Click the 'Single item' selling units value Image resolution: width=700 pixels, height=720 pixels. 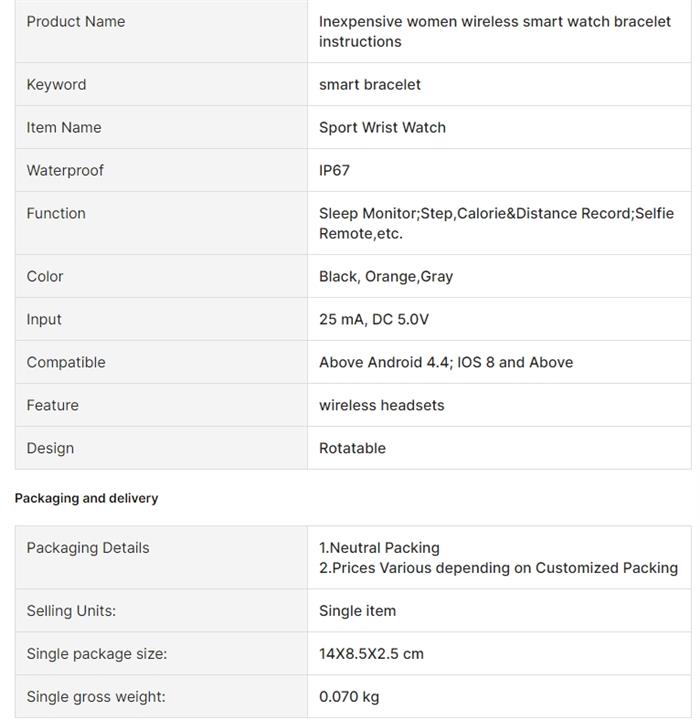(357, 611)
